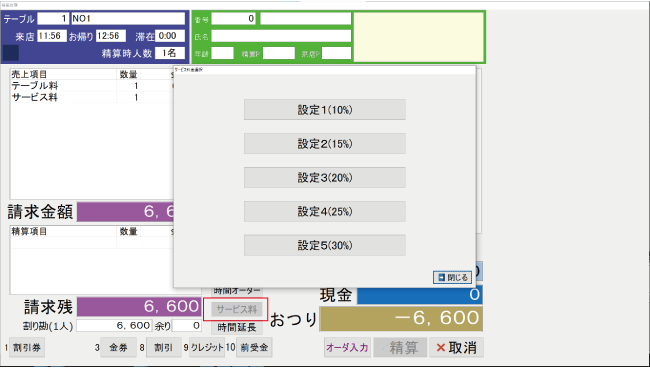Open 前受金 advance payment

[x=254, y=348]
